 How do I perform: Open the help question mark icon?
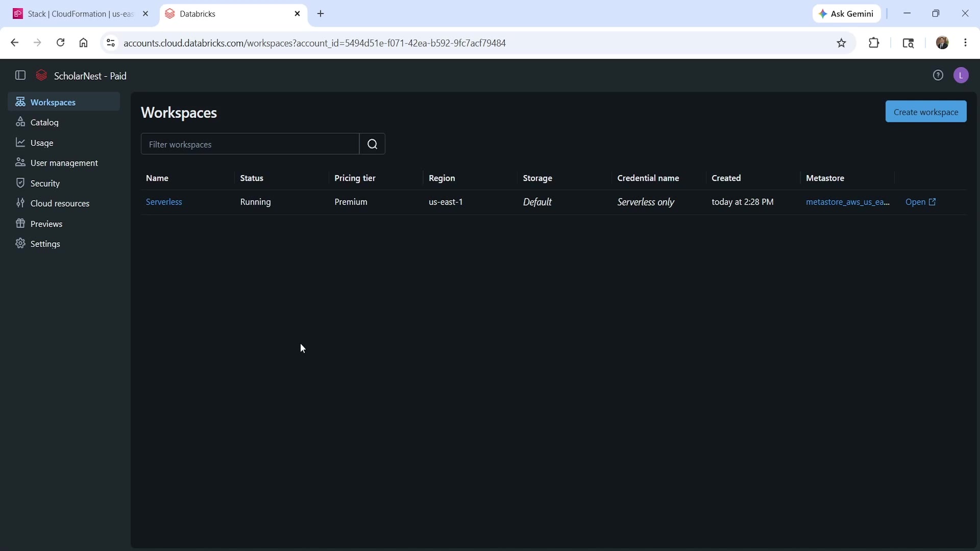pos(938,76)
